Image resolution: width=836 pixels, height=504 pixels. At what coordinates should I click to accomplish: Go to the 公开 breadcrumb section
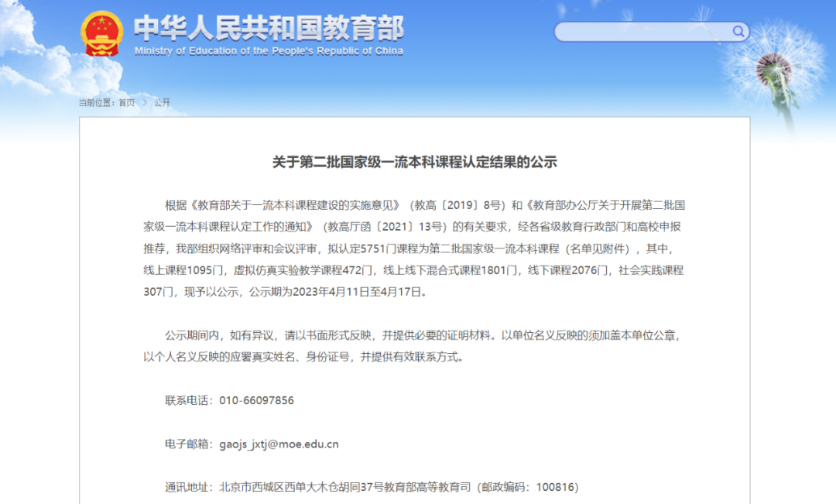pyautogui.click(x=162, y=102)
